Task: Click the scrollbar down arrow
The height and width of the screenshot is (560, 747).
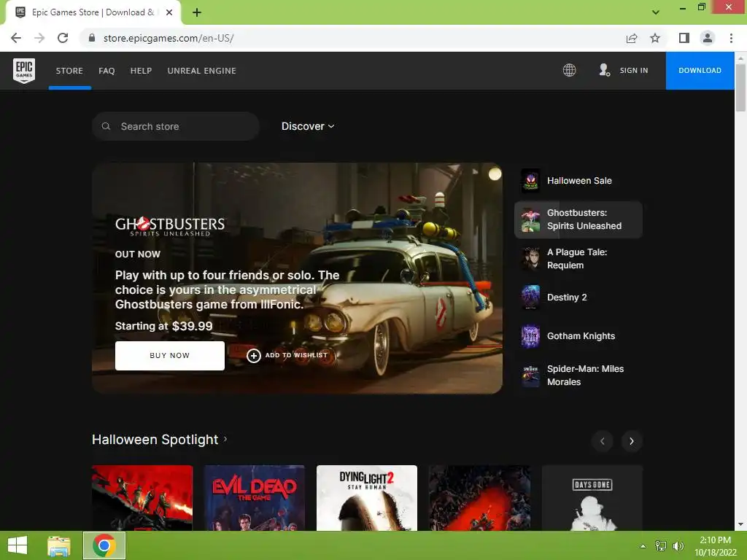Action: pyautogui.click(x=740, y=524)
